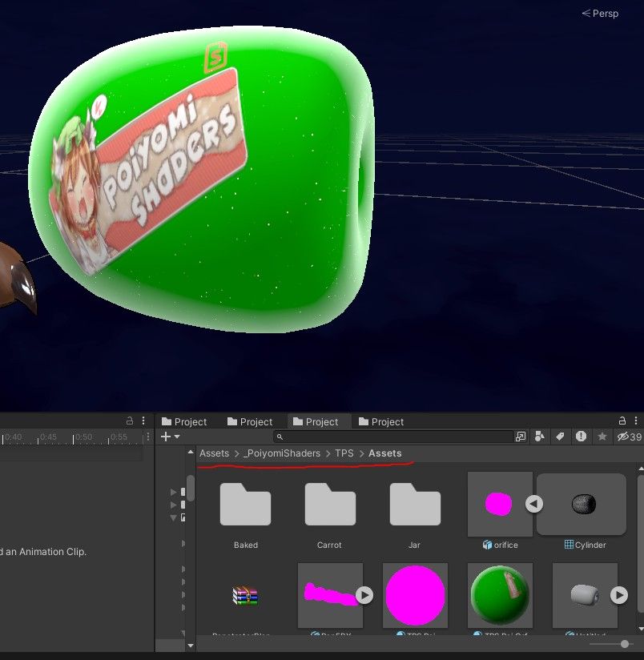Jump to the 0:40 timeline marker
The height and width of the screenshot is (660, 644).
(x=14, y=437)
